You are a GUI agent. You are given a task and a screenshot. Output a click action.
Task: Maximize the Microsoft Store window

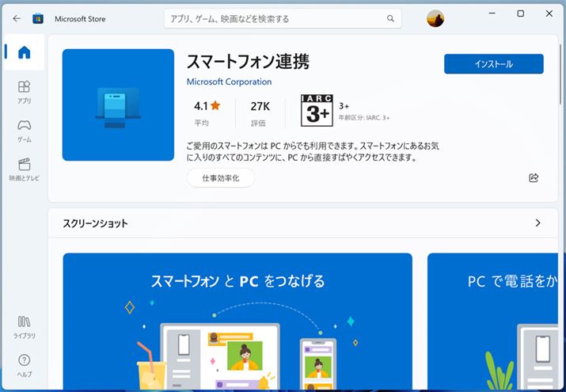coord(521,13)
